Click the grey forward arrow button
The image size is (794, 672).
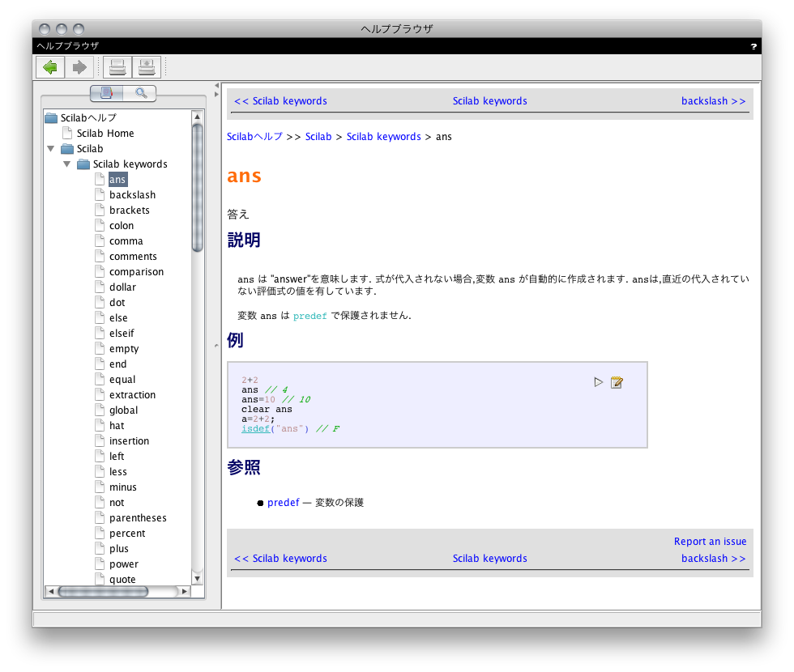79,67
